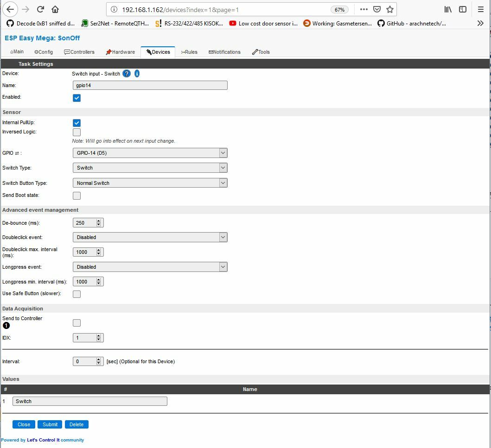This screenshot has width=491, height=448.
Task: Open the browser home page icon
Action: pyautogui.click(x=55, y=9)
